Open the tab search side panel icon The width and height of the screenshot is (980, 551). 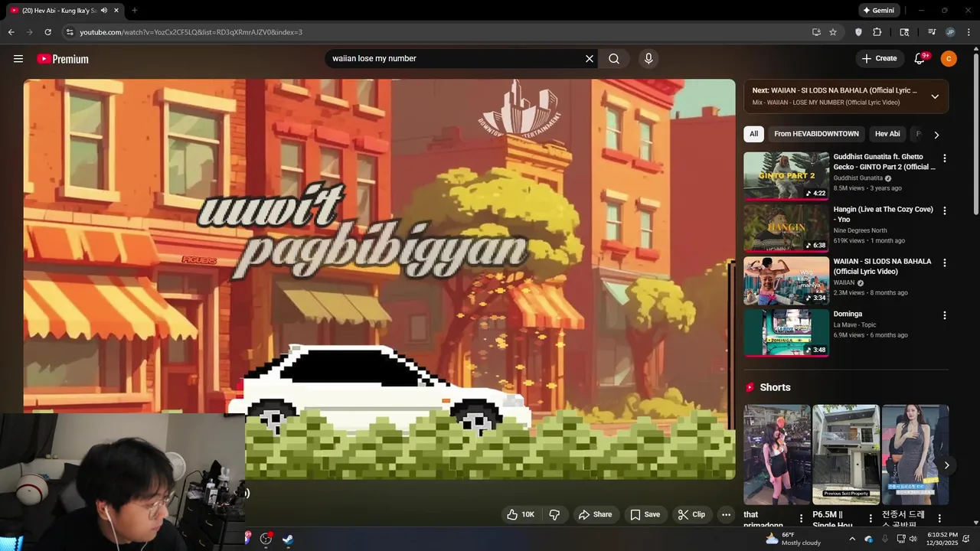[x=904, y=32]
